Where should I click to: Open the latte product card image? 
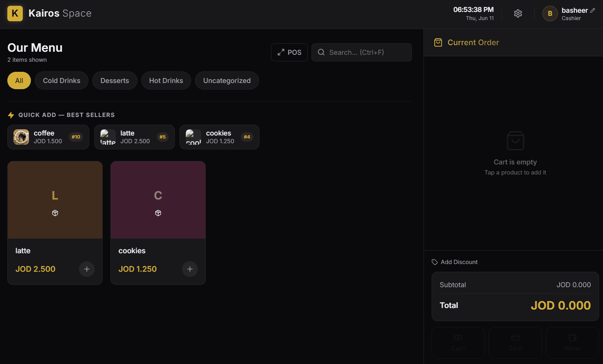(55, 200)
